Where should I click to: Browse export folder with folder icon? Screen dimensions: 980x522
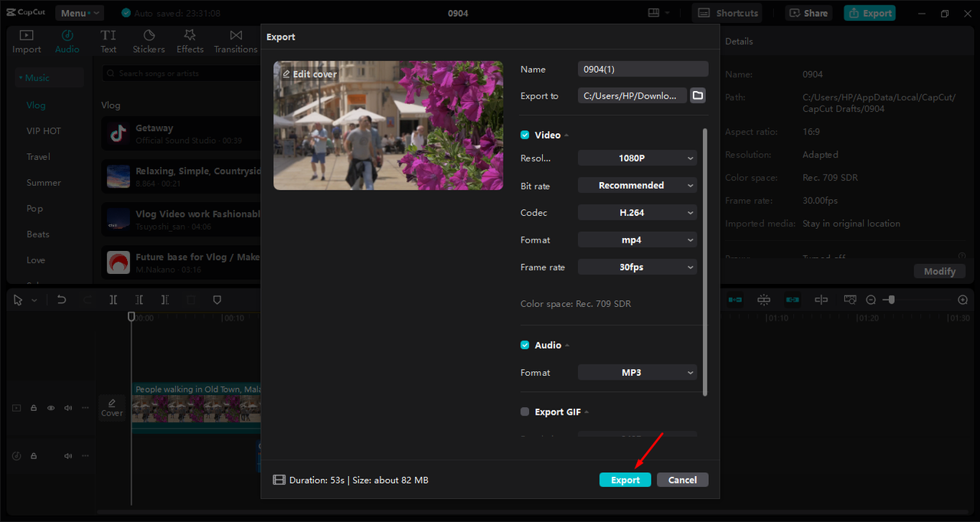(697, 96)
